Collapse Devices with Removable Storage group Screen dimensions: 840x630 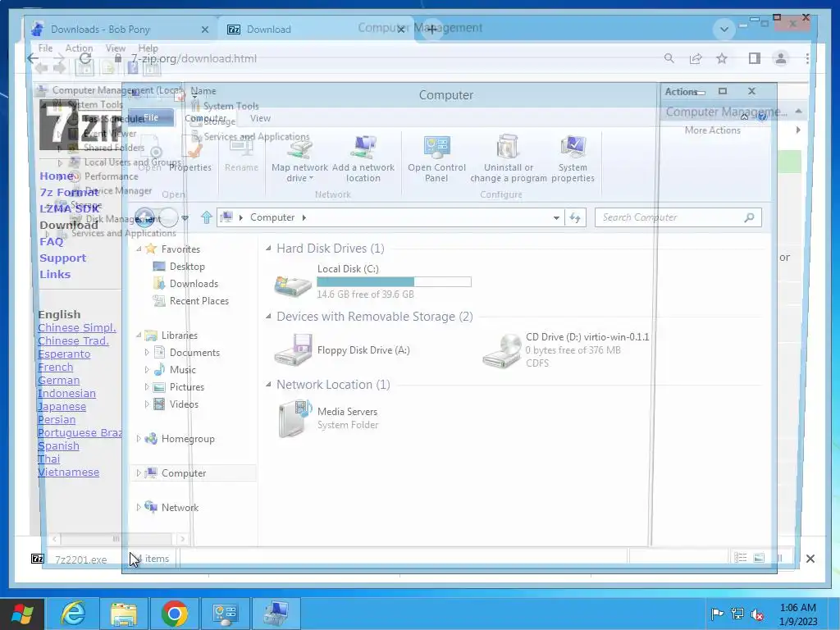pyautogui.click(x=268, y=316)
